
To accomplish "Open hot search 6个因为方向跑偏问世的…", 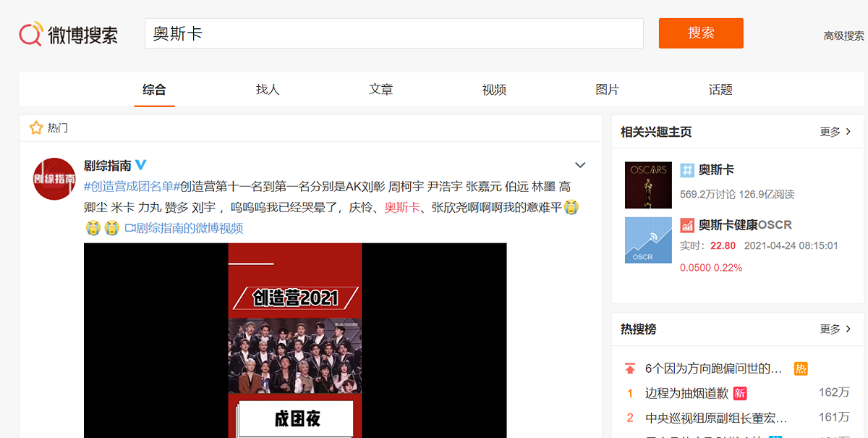I will point(714,368).
